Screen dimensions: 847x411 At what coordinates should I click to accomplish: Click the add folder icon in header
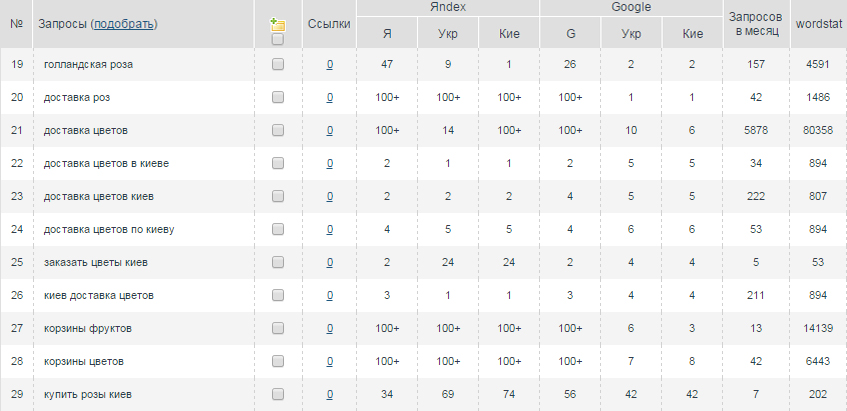coord(278,24)
